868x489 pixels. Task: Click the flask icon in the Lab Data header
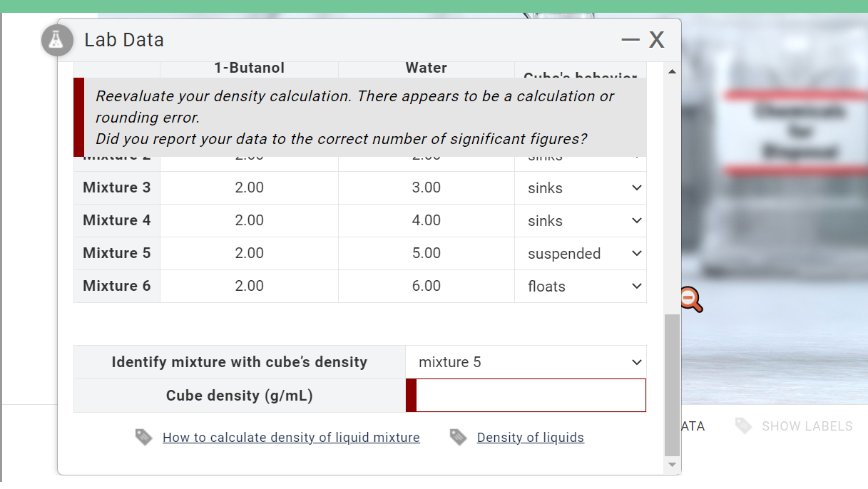(57, 40)
